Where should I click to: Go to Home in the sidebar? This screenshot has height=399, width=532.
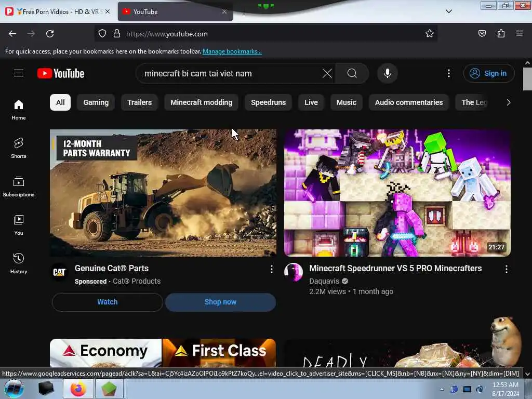click(x=19, y=110)
